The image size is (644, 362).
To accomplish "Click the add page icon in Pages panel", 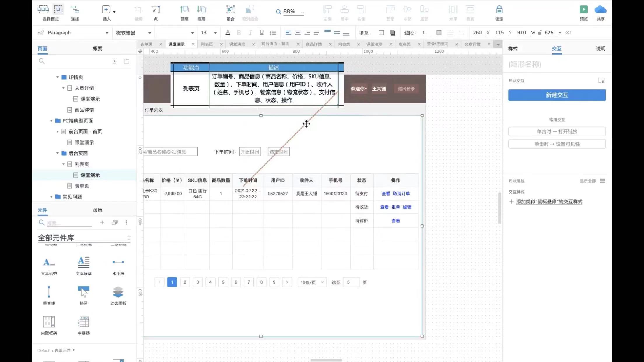I will 114,61.
